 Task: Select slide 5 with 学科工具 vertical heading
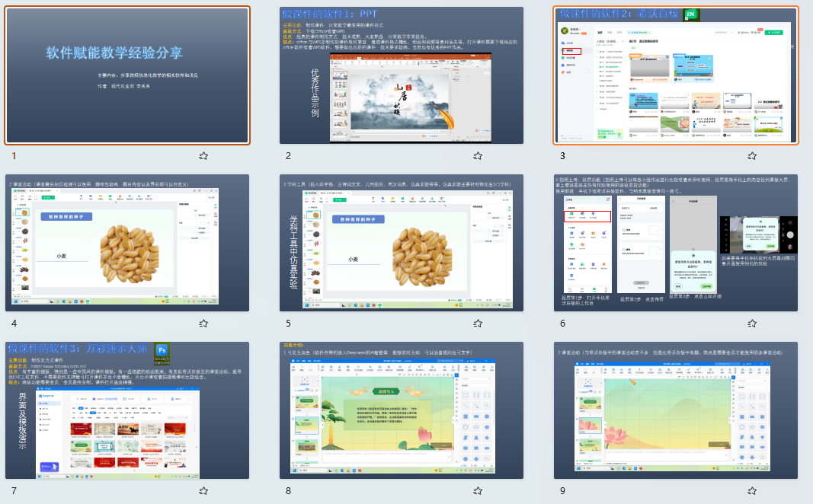(402, 243)
